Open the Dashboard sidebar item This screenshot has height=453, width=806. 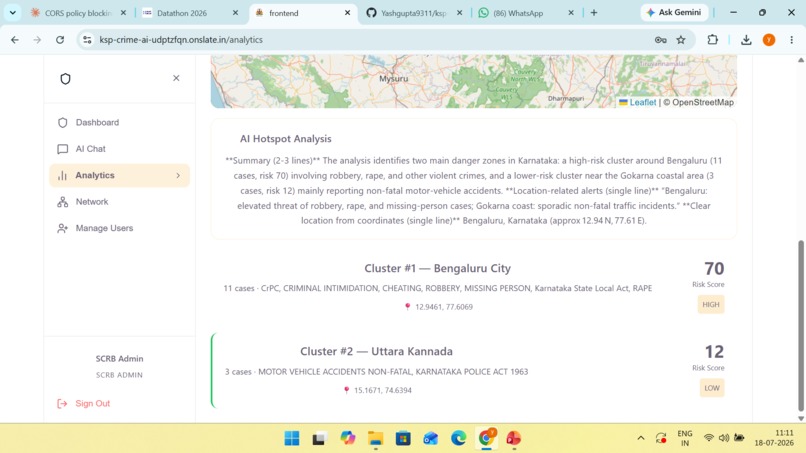[119, 122]
